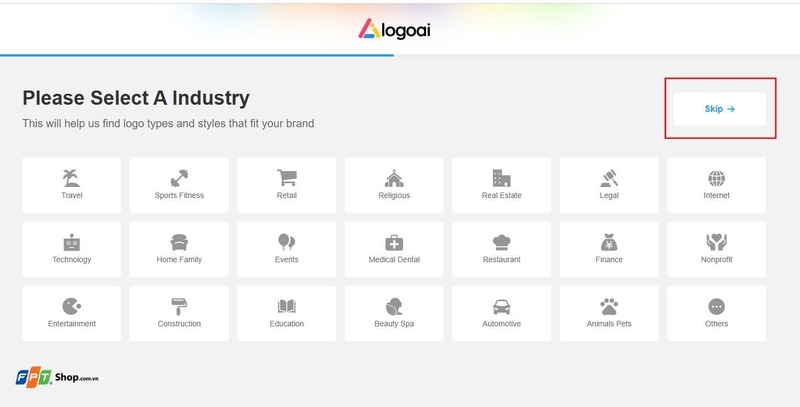Select the Legal gavel icon
Image resolution: width=800 pixels, height=407 pixels.
(609, 178)
